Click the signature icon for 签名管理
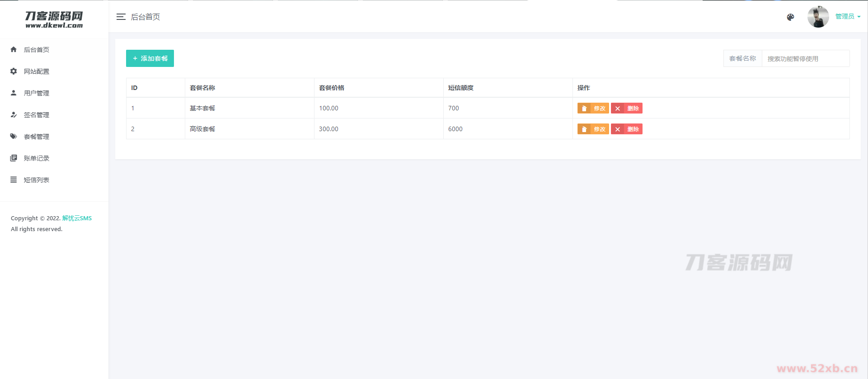The image size is (868, 379). [14, 114]
